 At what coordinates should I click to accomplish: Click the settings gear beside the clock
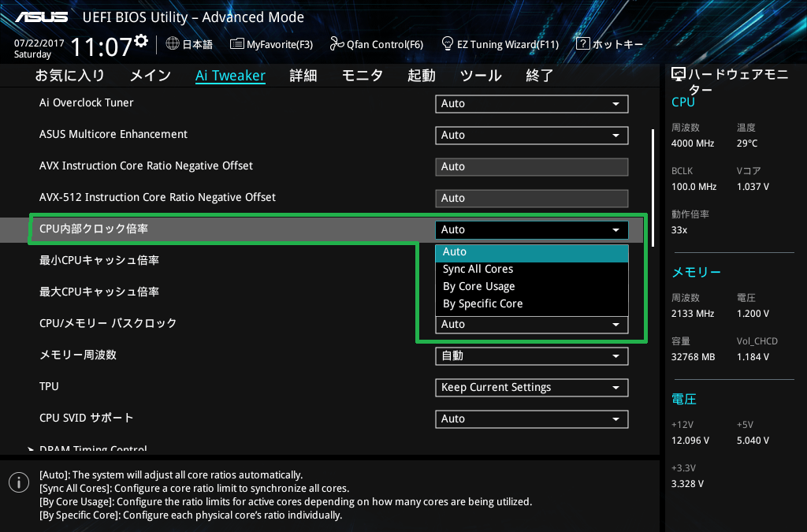click(x=141, y=41)
